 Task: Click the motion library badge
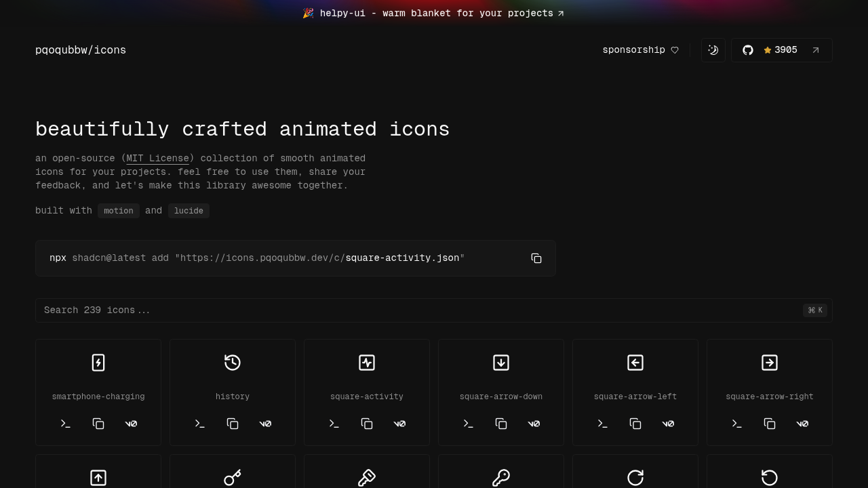[119, 211]
